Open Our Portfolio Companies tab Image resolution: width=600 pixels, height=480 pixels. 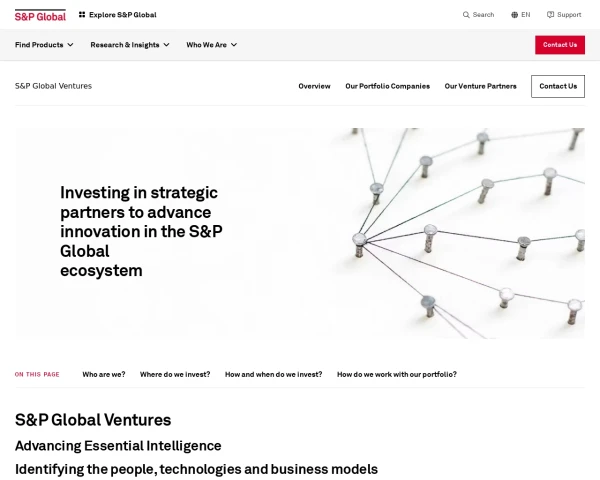(387, 86)
